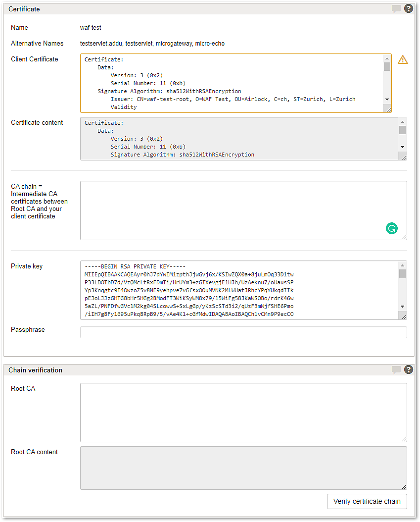Click 'Validity' line in Client Certificate
The height and width of the screenshot is (522, 420).
tap(124, 107)
